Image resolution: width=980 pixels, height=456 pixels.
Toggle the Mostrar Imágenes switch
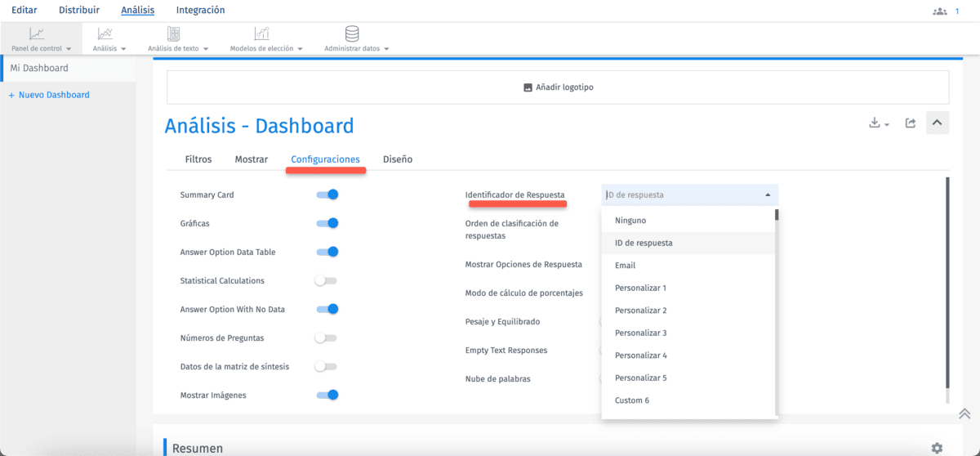click(x=327, y=395)
